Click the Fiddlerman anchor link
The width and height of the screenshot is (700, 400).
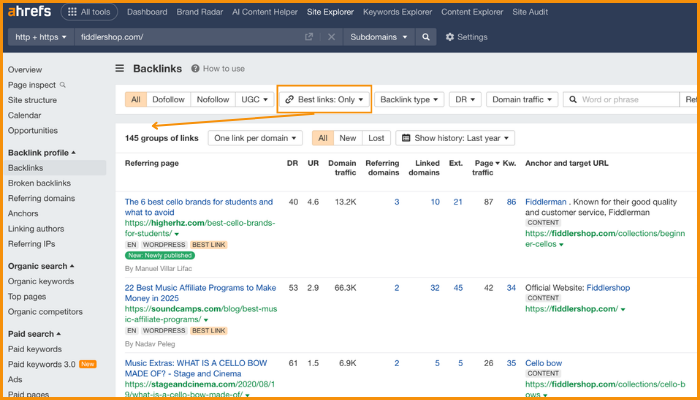[x=546, y=202]
